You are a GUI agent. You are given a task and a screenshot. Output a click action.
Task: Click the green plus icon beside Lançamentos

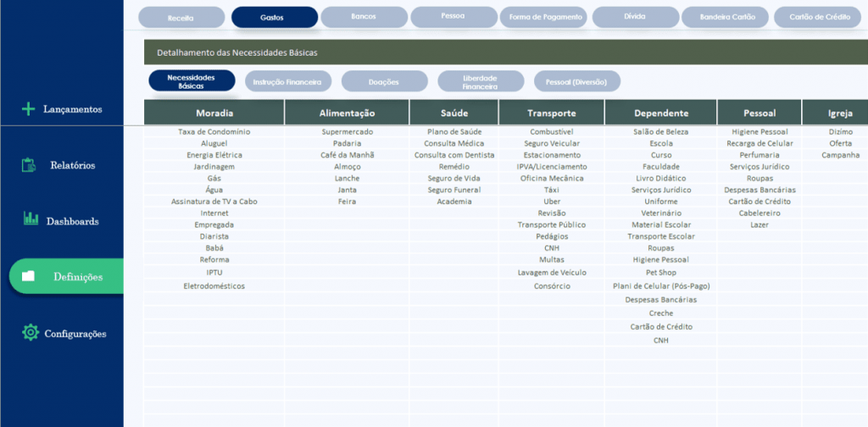tap(28, 109)
